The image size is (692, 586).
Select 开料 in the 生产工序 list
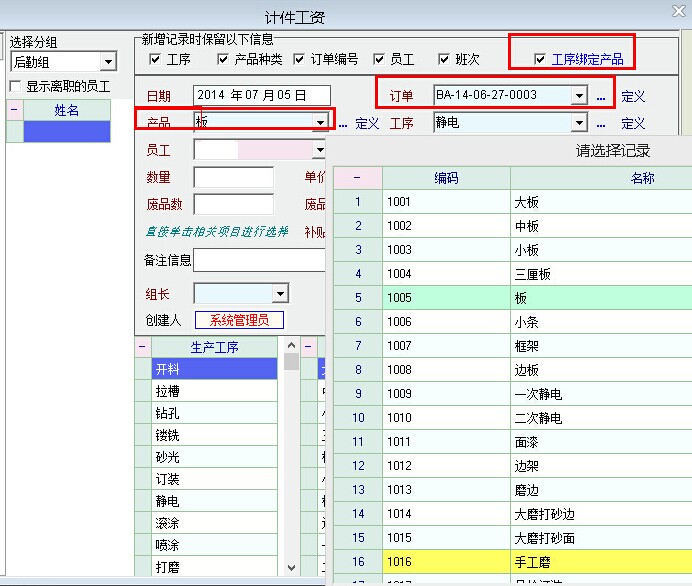pos(214,368)
